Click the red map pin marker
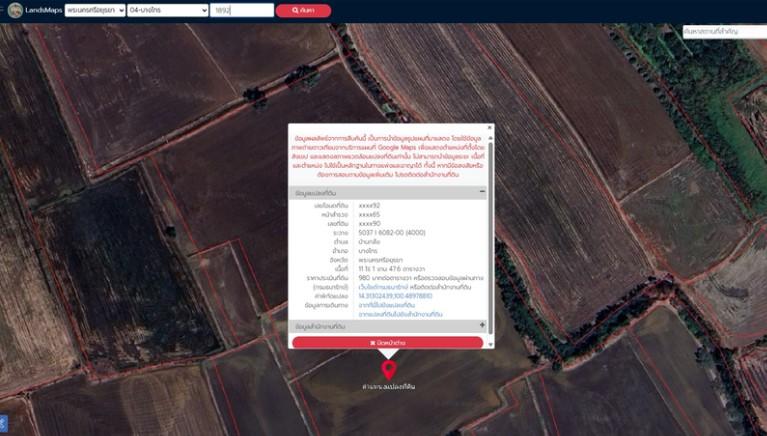The width and height of the screenshot is (767, 436). (389, 370)
